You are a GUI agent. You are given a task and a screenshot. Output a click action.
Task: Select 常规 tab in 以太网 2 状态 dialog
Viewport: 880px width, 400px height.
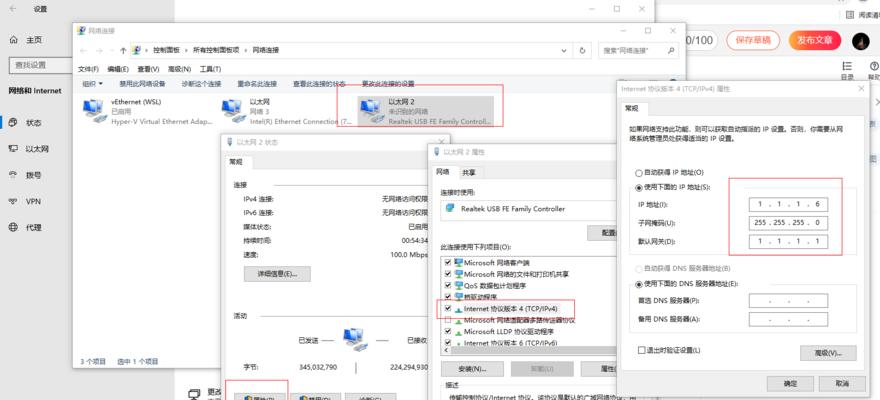point(236,162)
